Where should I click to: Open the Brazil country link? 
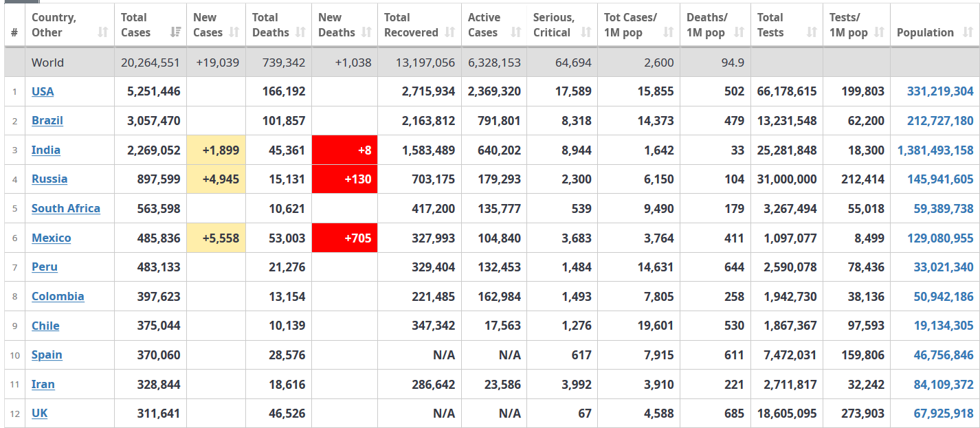[47, 120]
